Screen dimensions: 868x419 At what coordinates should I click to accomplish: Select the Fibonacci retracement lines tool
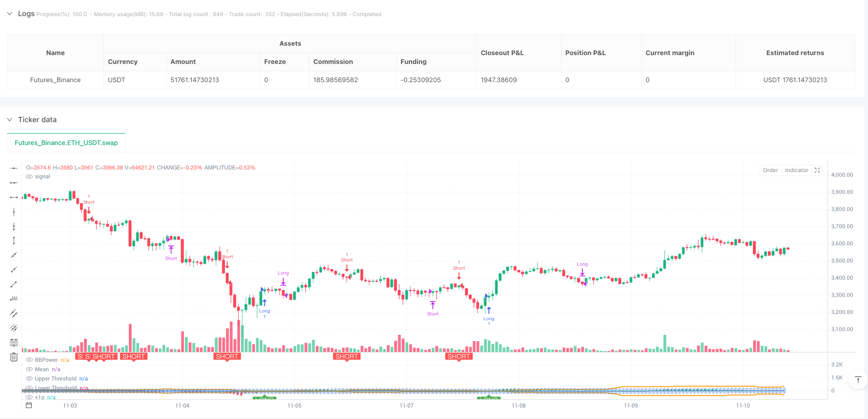coord(14,343)
